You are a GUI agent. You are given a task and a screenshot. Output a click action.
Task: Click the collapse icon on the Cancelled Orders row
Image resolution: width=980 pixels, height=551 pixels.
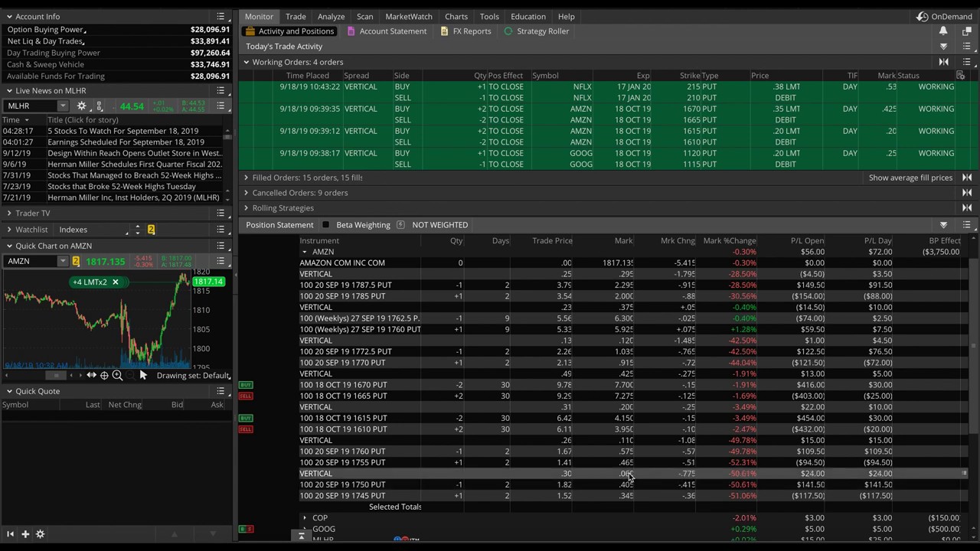pyautogui.click(x=967, y=193)
